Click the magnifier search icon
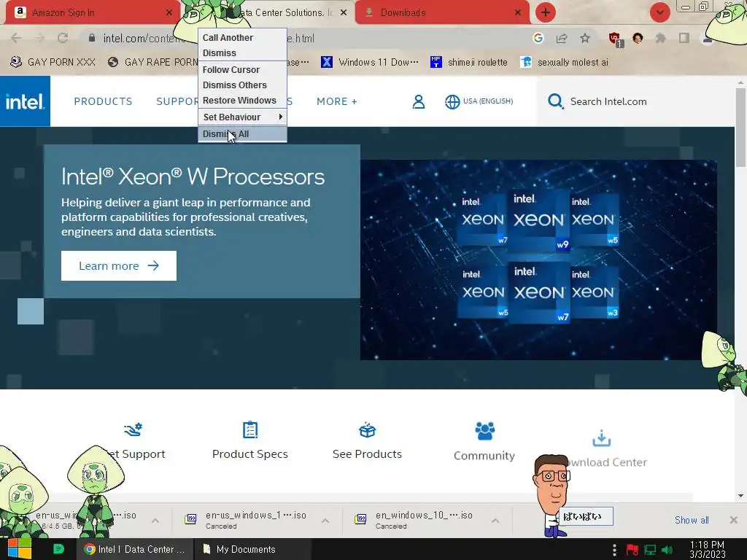The image size is (747, 560). point(555,101)
